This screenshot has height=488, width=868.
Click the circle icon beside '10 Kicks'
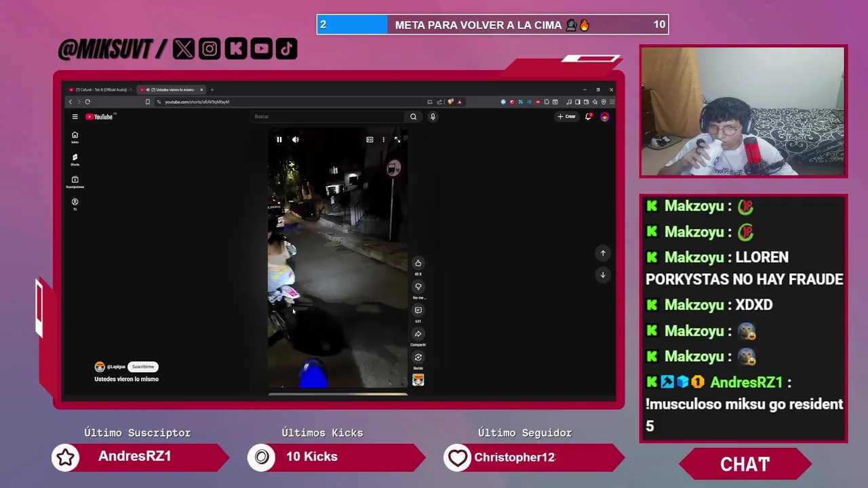click(x=262, y=457)
